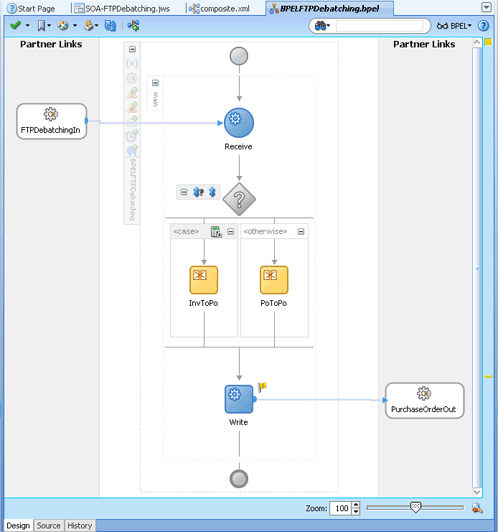Image resolution: width=498 pixels, height=532 pixels.
Task: Select the switch question-mark diamond
Action: click(239, 199)
